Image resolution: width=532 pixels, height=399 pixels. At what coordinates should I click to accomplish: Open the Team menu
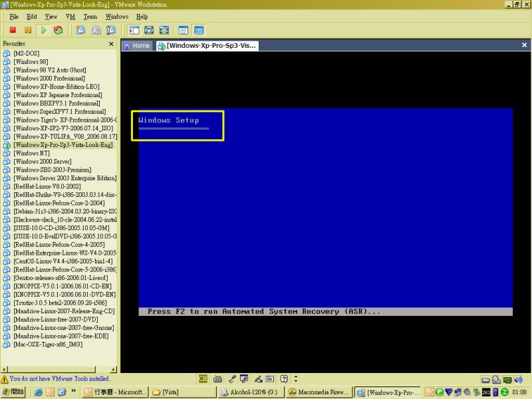tap(90, 16)
